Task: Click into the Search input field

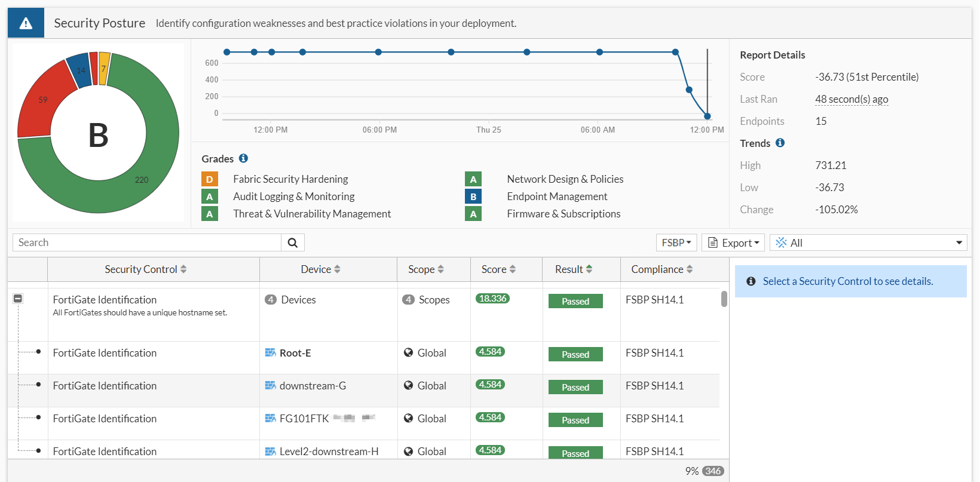Action: coord(146,242)
